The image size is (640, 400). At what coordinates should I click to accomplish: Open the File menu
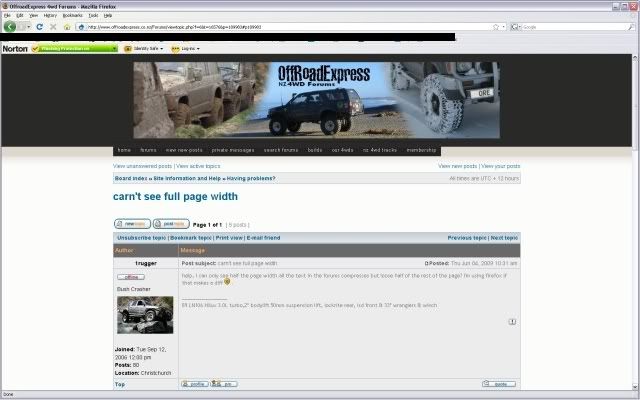click(7, 16)
